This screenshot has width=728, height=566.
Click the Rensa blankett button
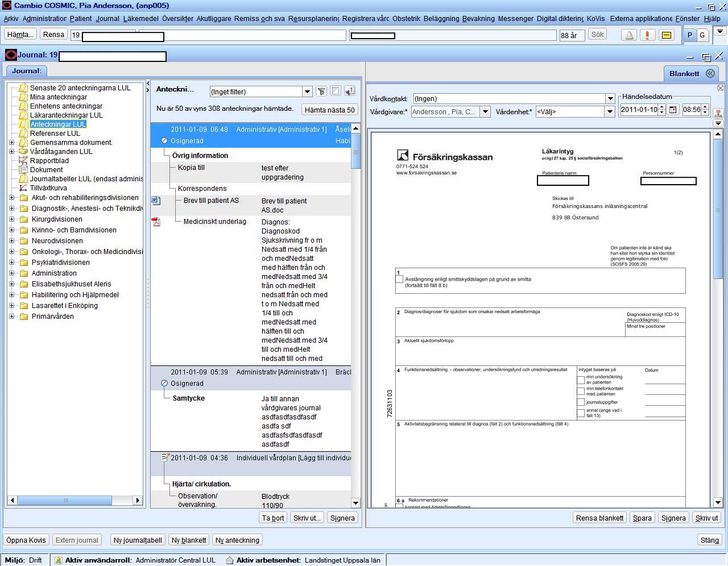point(599,518)
